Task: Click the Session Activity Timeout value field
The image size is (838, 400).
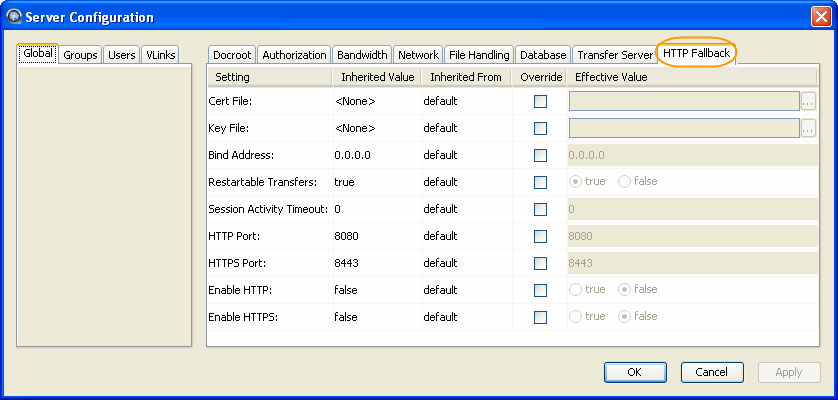Action: 693,209
